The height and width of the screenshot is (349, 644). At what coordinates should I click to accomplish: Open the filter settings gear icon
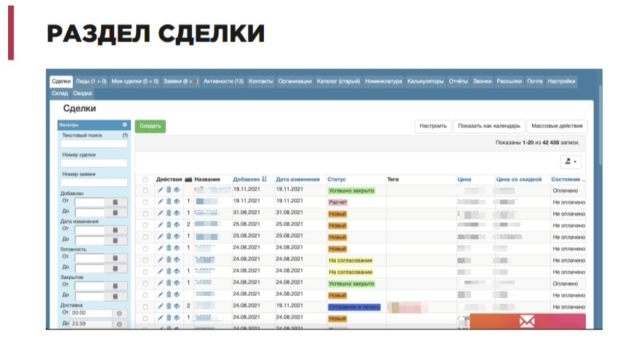(x=125, y=124)
